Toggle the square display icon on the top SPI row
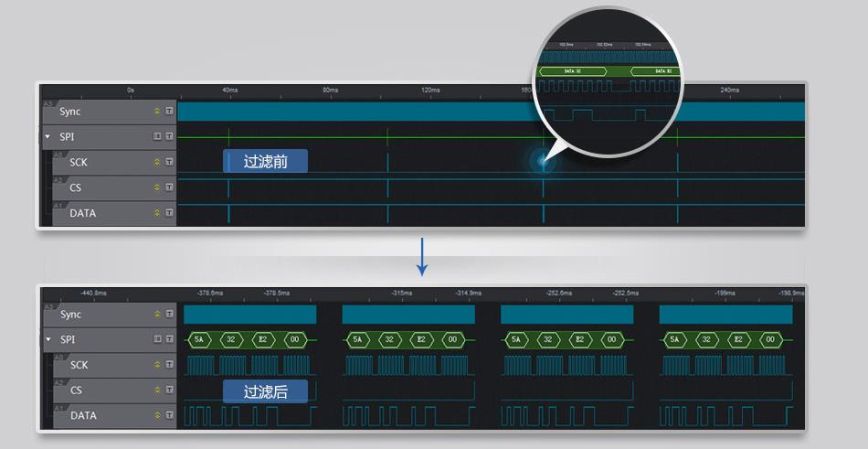 pyautogui.click(x=156, y=136)
